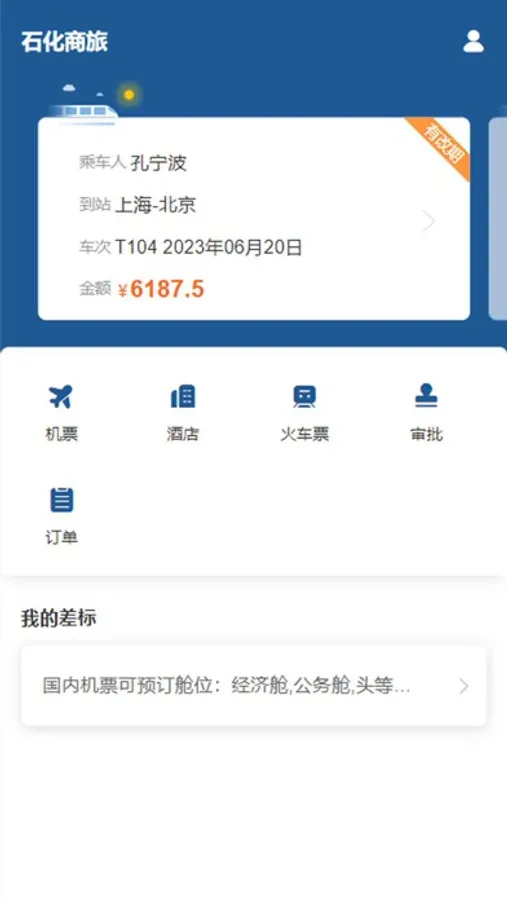The image size is (507, 900).
Task: Select the 机票 label text
Action: click(61, 434)
